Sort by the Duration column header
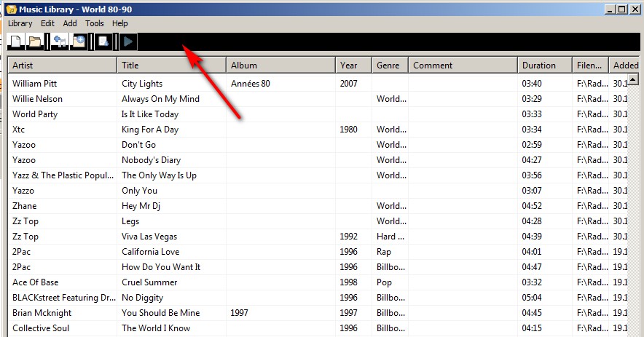 (x=544, y=66)
